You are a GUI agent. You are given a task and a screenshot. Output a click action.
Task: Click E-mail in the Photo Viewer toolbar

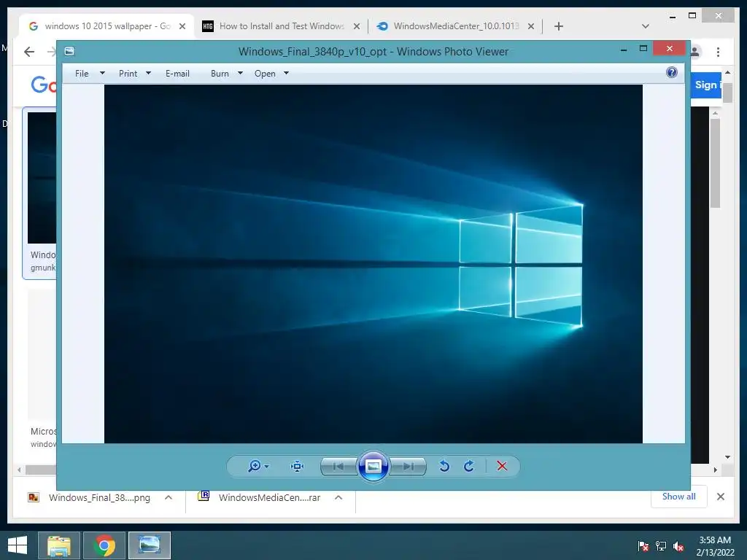[177, 74]
